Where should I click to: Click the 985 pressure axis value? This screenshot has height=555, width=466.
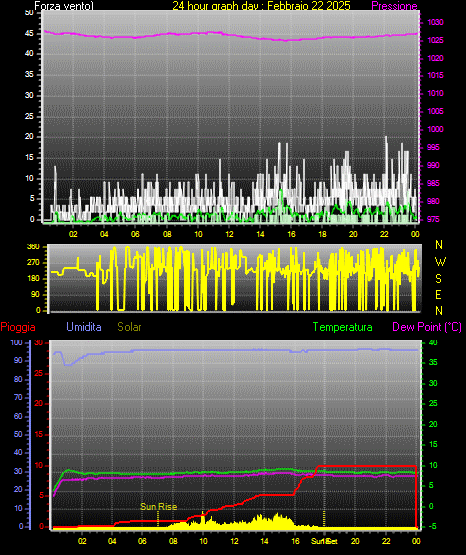[433, 183]
